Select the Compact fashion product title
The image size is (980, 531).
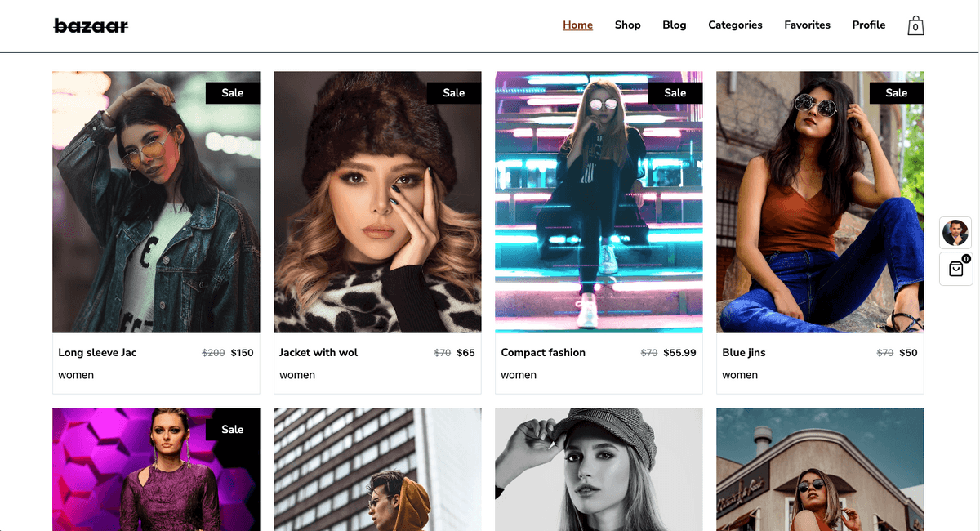click(543, 353)
